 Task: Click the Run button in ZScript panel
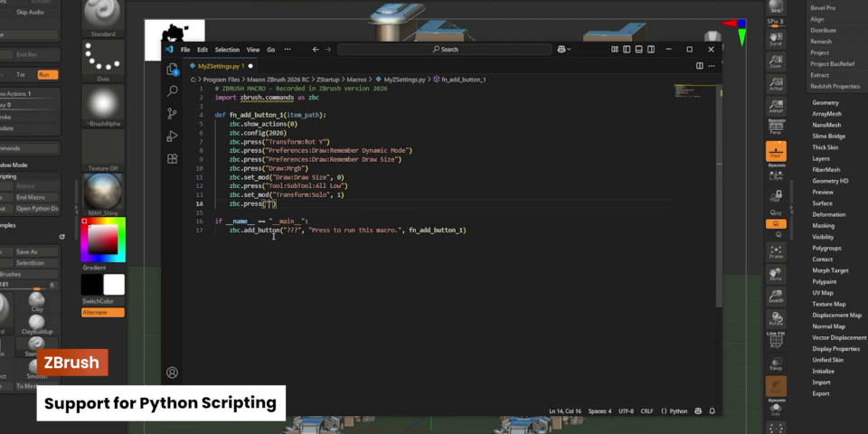(44, 75)
